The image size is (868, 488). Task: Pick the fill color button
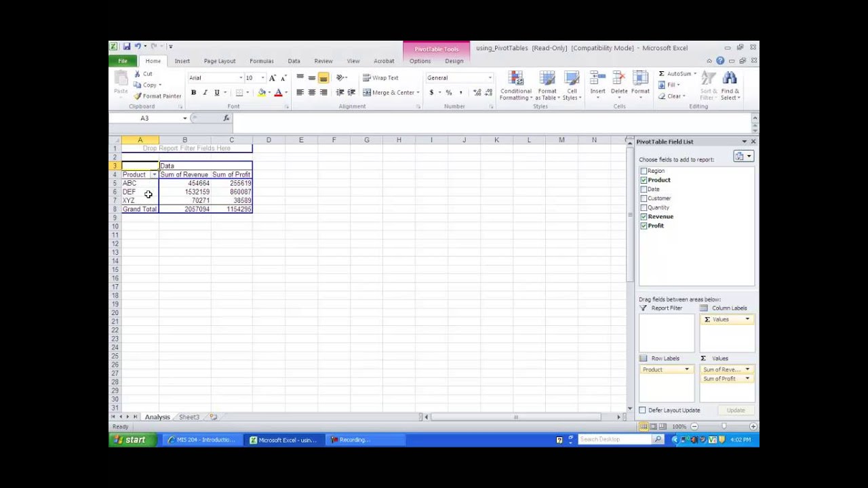tap(261, 92)
